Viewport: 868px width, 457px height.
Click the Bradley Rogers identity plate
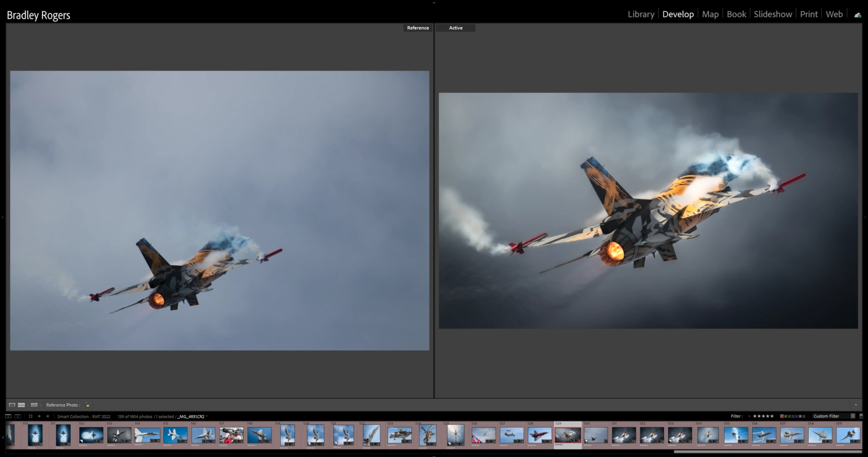click(38, 15)
